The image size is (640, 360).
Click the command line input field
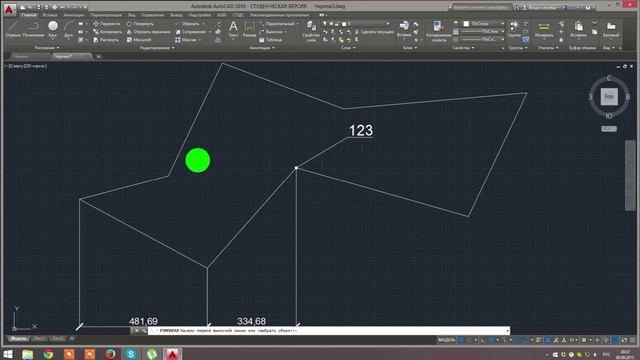329,331
